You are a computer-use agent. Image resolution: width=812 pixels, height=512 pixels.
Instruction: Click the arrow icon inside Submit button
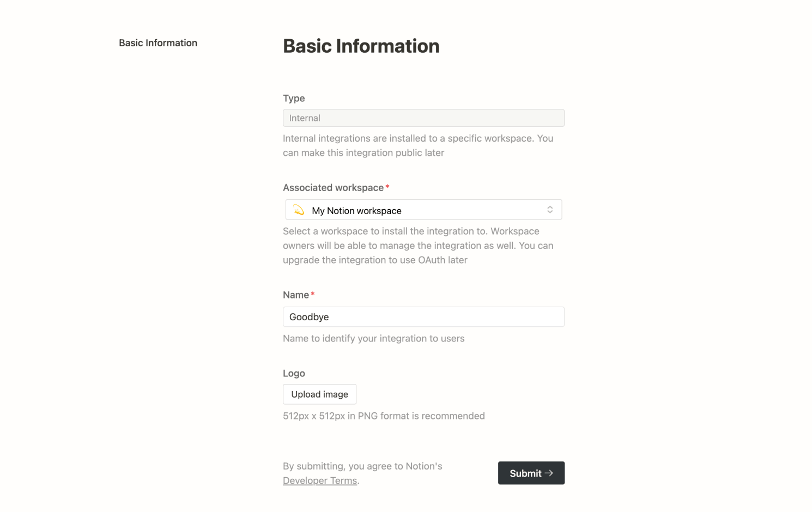(x=549, y=473)
